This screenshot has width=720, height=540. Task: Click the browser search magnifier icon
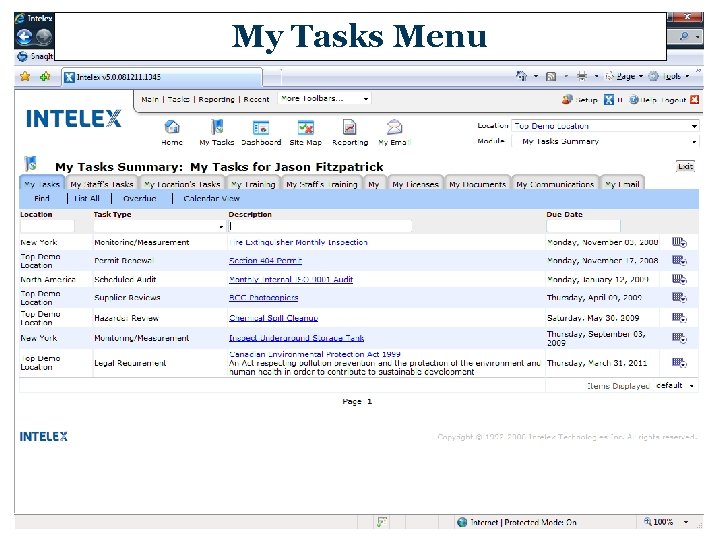pos(683,36)
